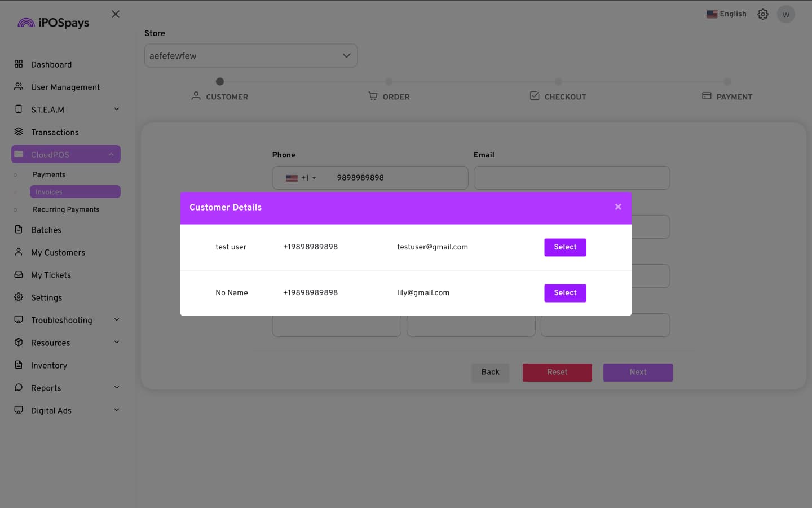Open Dashboard from the sidebar
The height and width of the screenshot is (508, 812).
(51, 64)
